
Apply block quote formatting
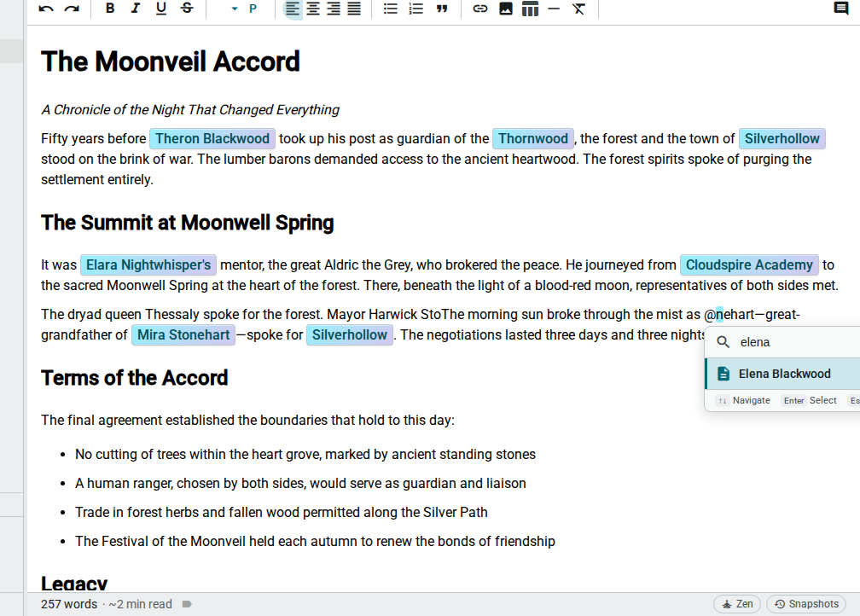(442, 9)
